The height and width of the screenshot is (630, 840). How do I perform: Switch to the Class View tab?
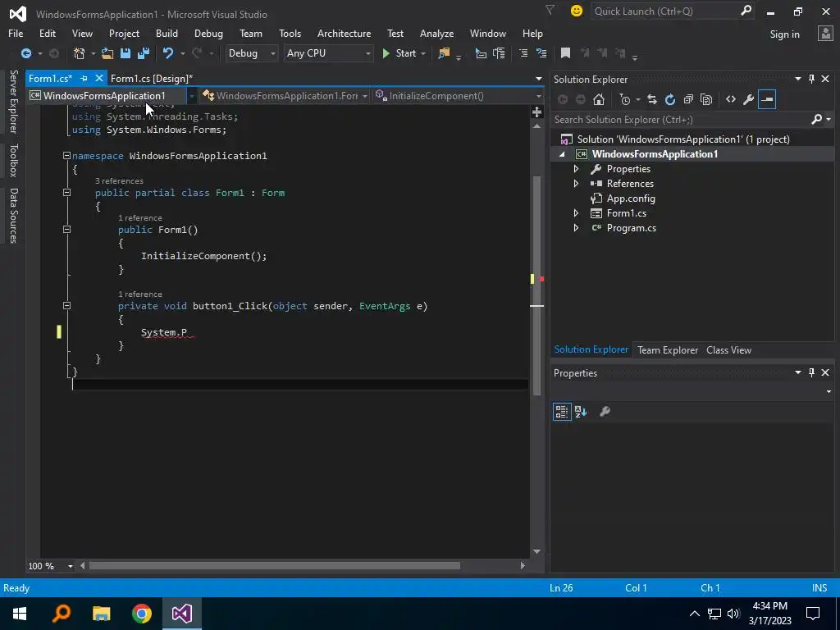[728, 349]
